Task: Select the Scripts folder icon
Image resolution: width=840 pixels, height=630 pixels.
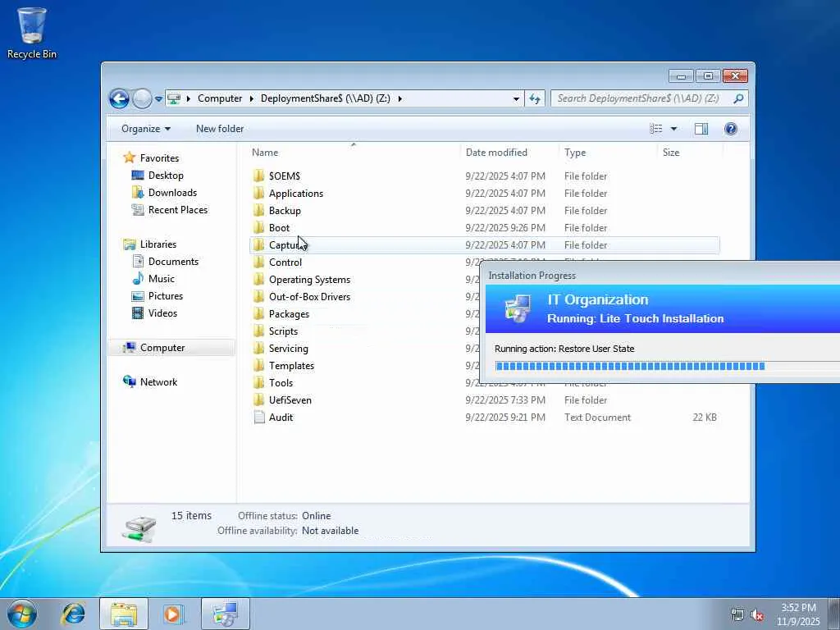Action: (258, 331)
